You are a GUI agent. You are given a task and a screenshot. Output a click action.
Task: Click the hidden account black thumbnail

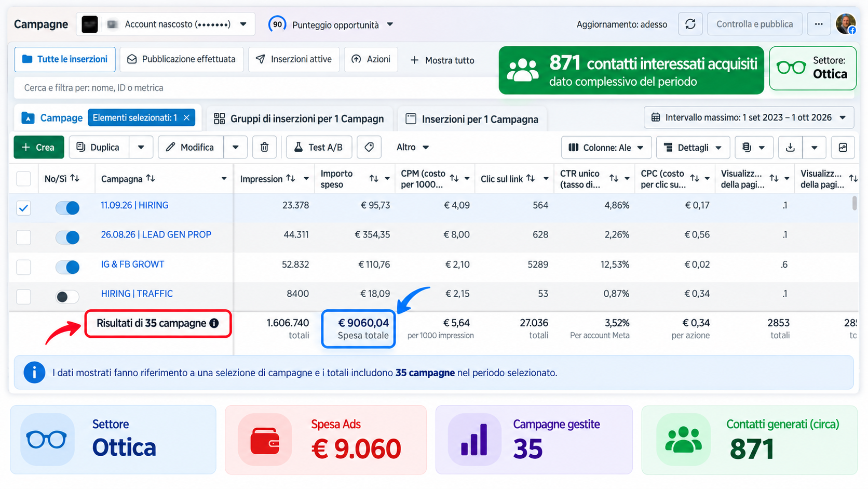pyautogui.click(x=90, y=24)
